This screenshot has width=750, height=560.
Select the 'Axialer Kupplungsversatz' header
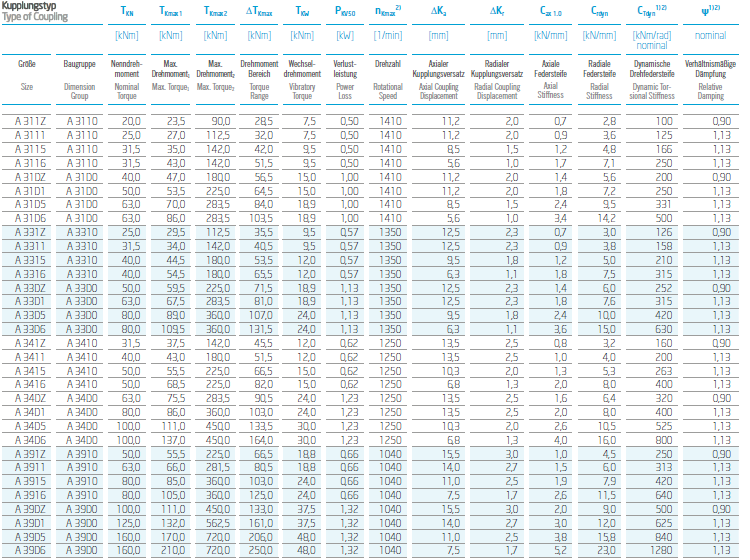[438, 69]
